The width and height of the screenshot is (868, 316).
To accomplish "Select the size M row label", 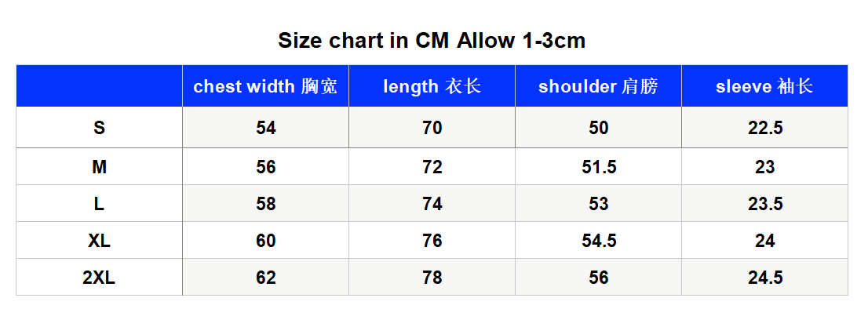I will [99, 166].
